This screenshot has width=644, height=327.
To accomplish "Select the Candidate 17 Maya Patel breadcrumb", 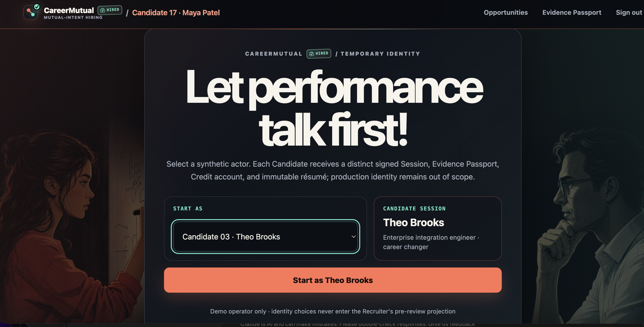I will [176, 13].
